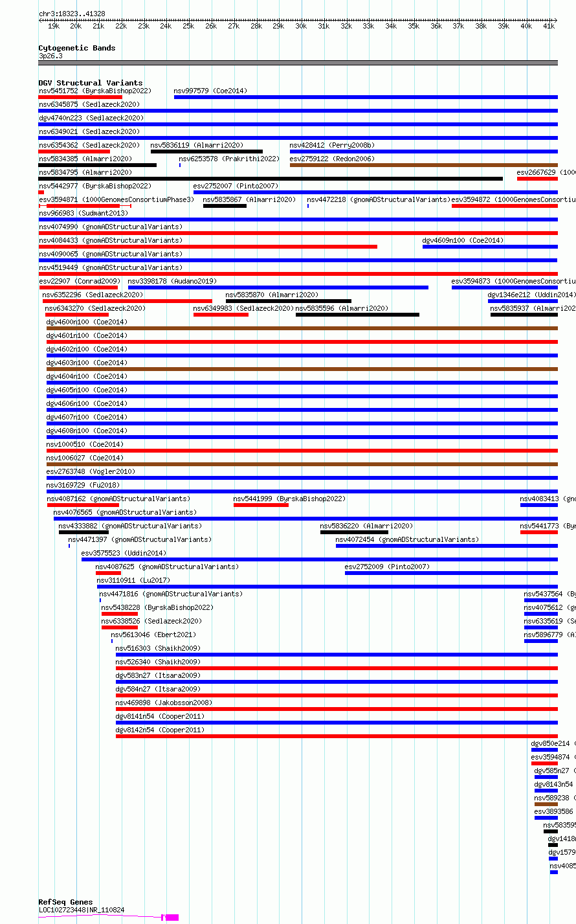Open variant nsv5835867 (Almarri2020)
The image size is (576, 924).
point(225,206)
